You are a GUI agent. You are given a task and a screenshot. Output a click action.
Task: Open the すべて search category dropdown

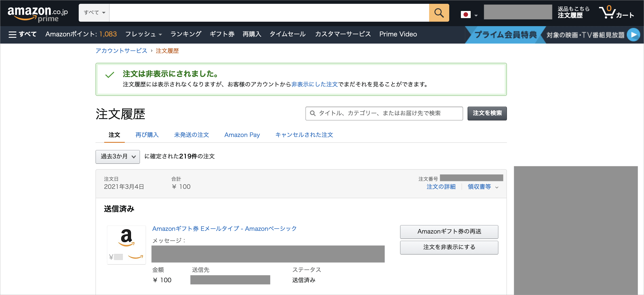click(94, 13)
